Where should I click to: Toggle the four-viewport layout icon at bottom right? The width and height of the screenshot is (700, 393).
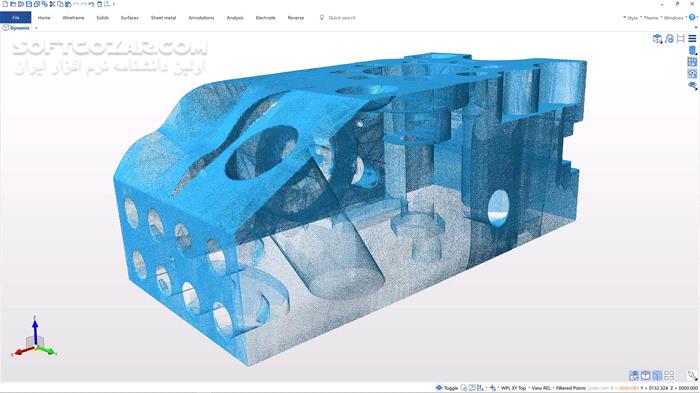(x=669, y=376)
